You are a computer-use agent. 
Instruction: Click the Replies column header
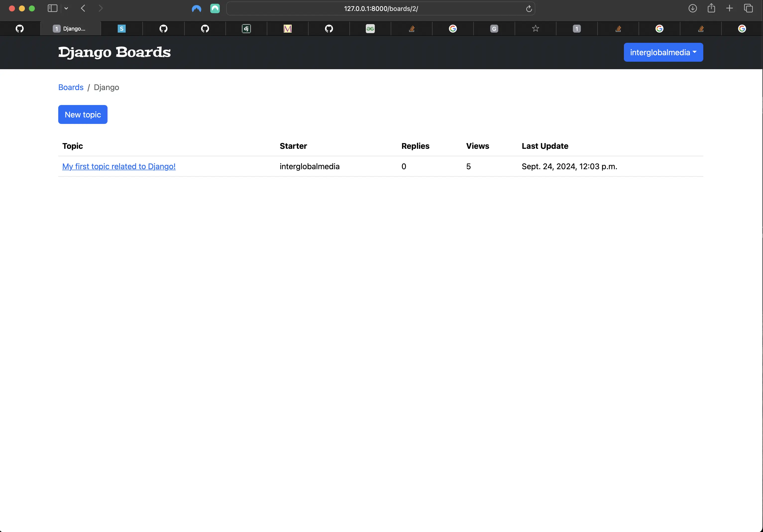(x=415, y=146)
